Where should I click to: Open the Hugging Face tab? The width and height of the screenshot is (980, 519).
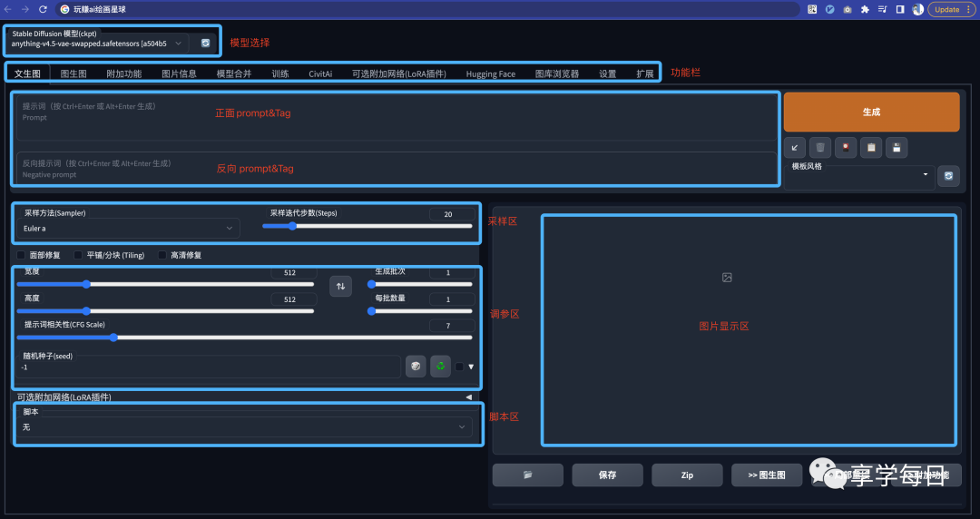pos(491,73)
